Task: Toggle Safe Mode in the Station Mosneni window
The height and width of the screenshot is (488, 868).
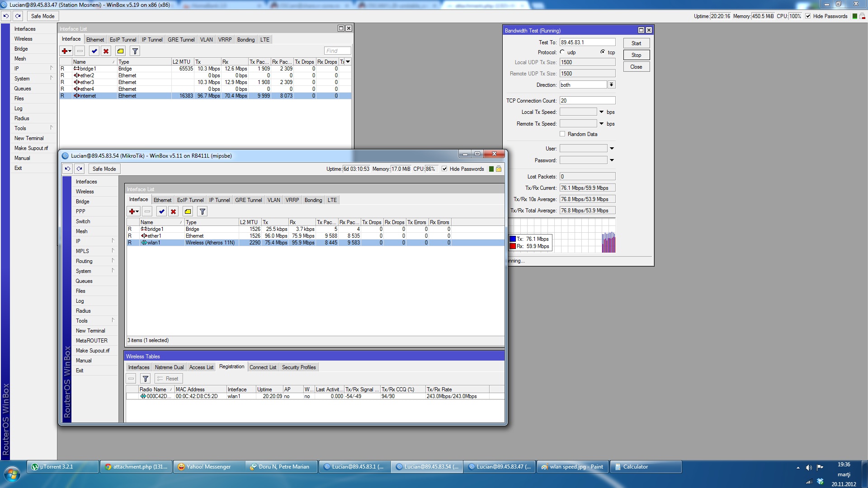Action: tap(42, 16)
